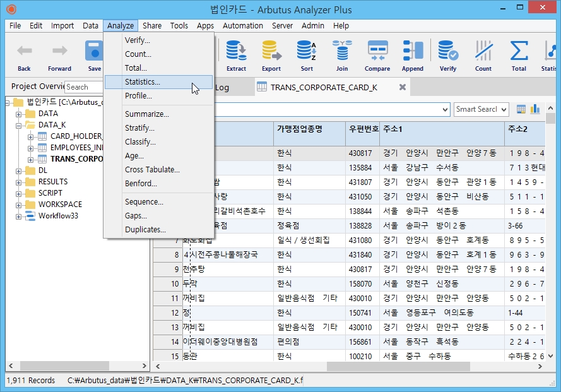Close the TRANS_CORPORATE_CARD_K tab
Image resolution: width=561 pixels, height=392 pixels.
pyautogui.click(x=403, y=87)
